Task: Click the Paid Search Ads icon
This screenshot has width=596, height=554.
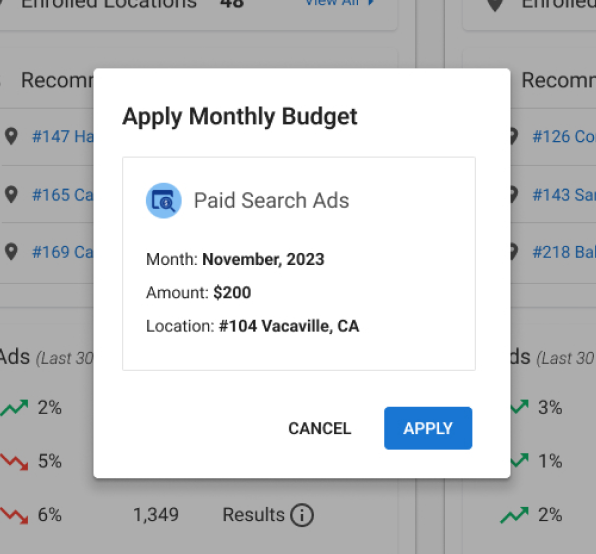Action: pyautogui.click(x=164, y=201)
